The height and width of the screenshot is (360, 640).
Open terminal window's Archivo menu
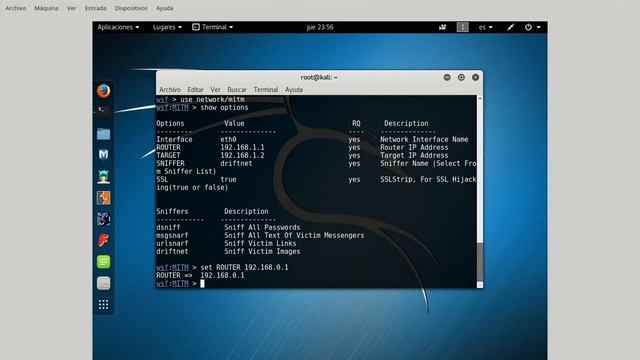click(x=170, y=90)
